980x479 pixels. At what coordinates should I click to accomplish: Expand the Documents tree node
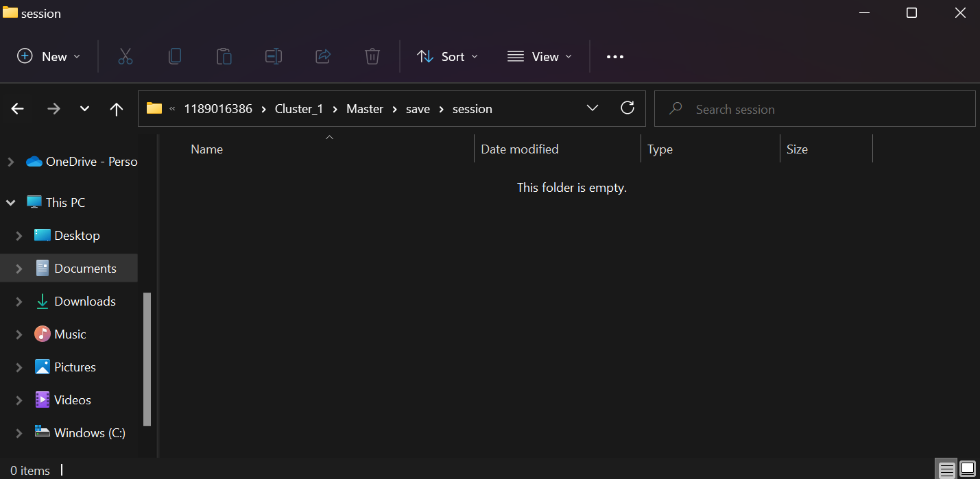(x=19, y=269)
